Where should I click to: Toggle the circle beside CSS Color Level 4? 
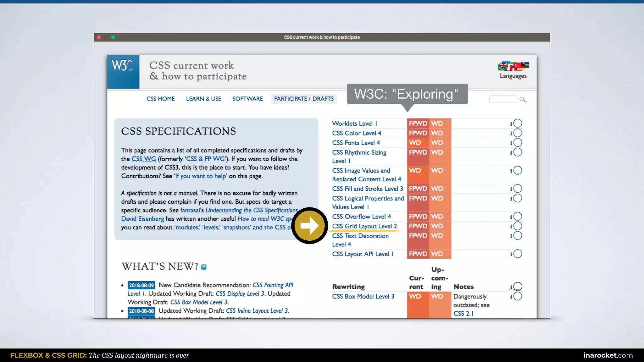click(518, 133)
